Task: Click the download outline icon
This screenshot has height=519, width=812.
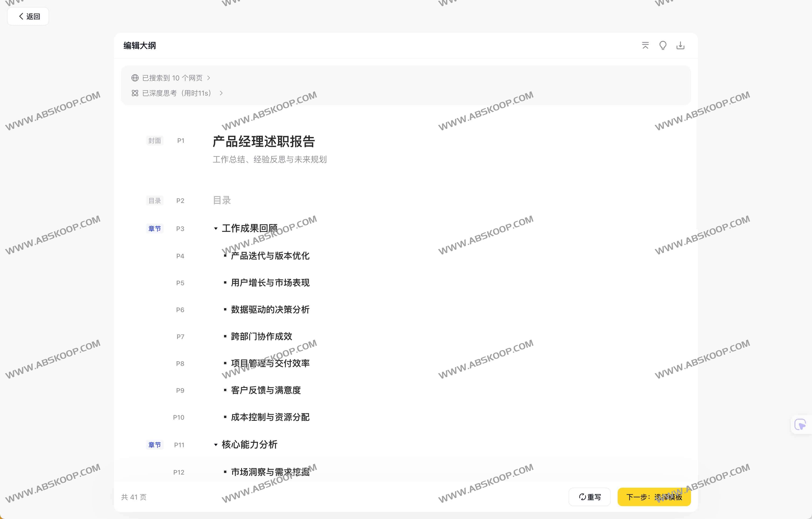Action: (x=680, y=45)
